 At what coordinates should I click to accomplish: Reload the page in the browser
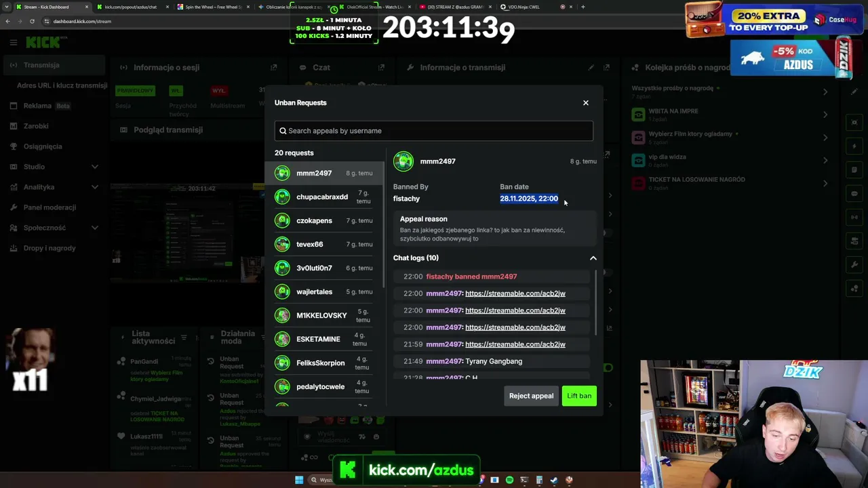pos(32,21)
